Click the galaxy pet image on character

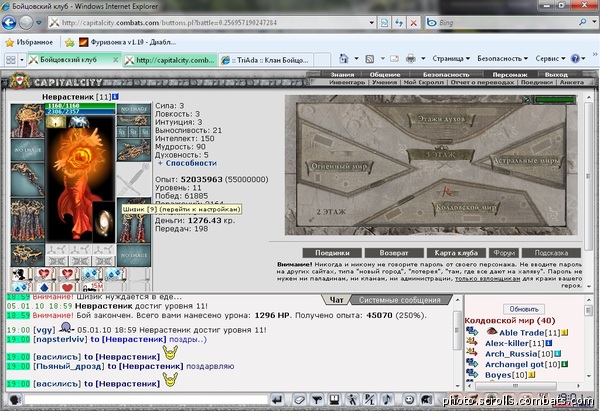click(103, 221)
